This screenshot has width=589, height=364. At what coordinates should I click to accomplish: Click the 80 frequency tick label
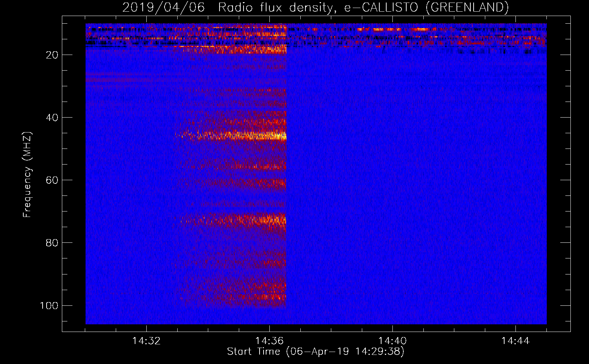pyautogui.click(x=52, y=243)
